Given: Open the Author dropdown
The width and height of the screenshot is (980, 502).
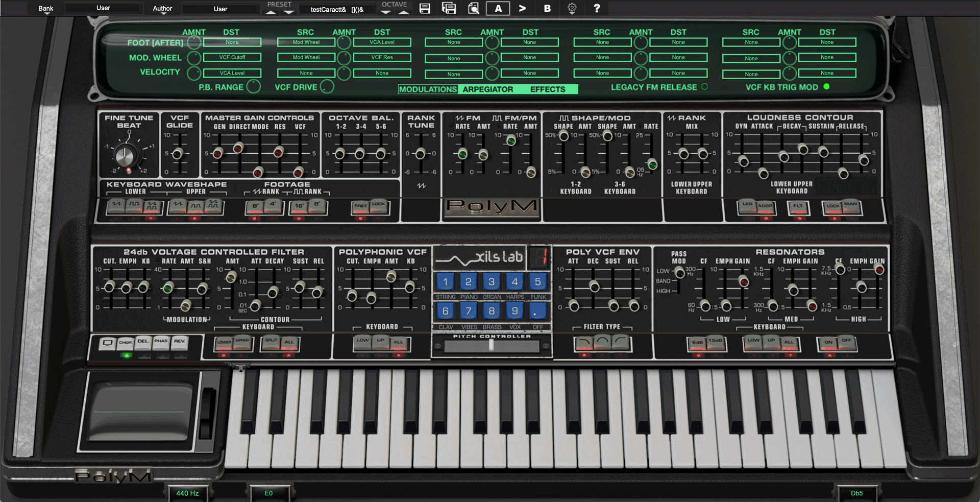Looking at the screenshot, I should [162, 9].
